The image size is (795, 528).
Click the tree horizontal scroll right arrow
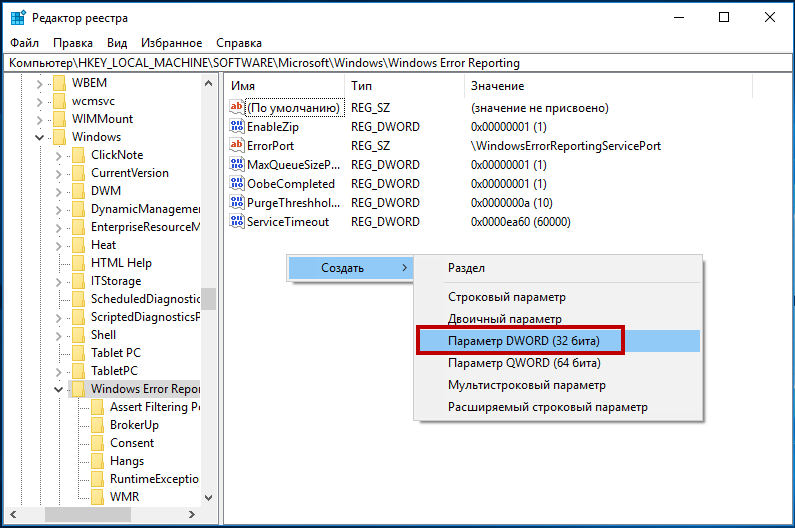click(192, 514)
